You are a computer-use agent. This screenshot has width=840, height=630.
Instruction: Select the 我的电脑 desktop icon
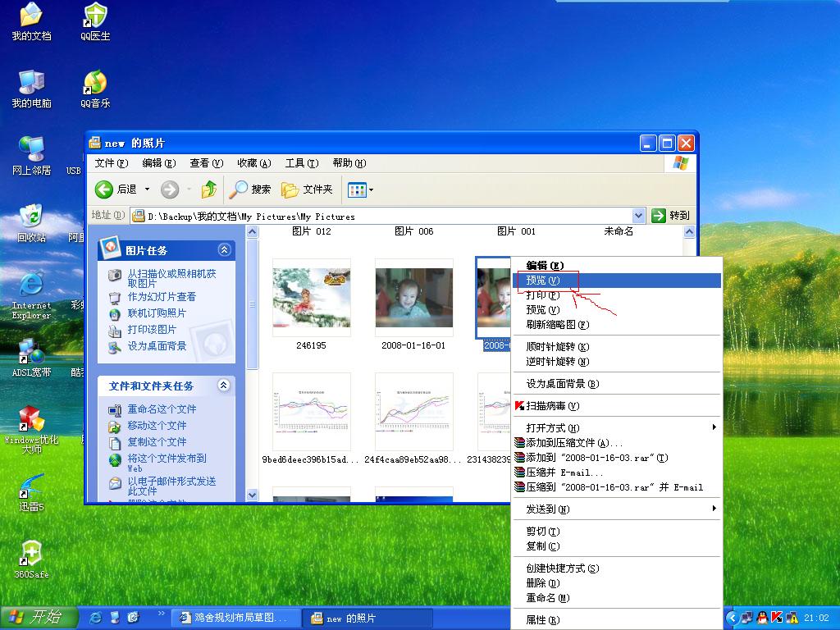(32, 89)
